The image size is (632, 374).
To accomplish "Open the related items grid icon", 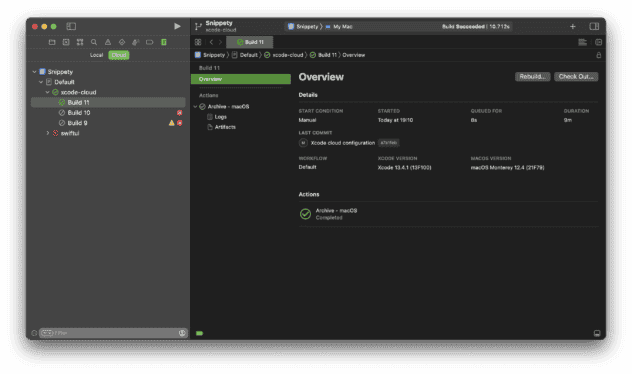I will tap(198, 42).
